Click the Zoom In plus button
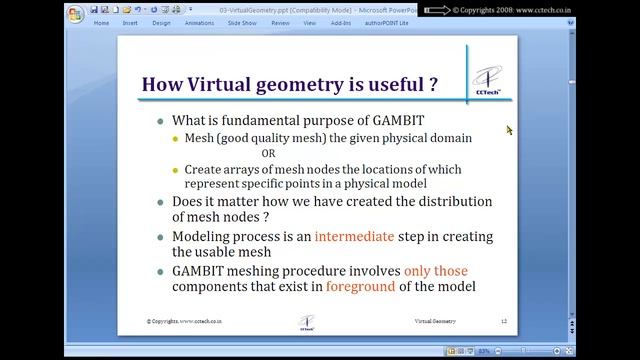The height and width of the screenshot is (360, 640). click(x=557, y=351)
